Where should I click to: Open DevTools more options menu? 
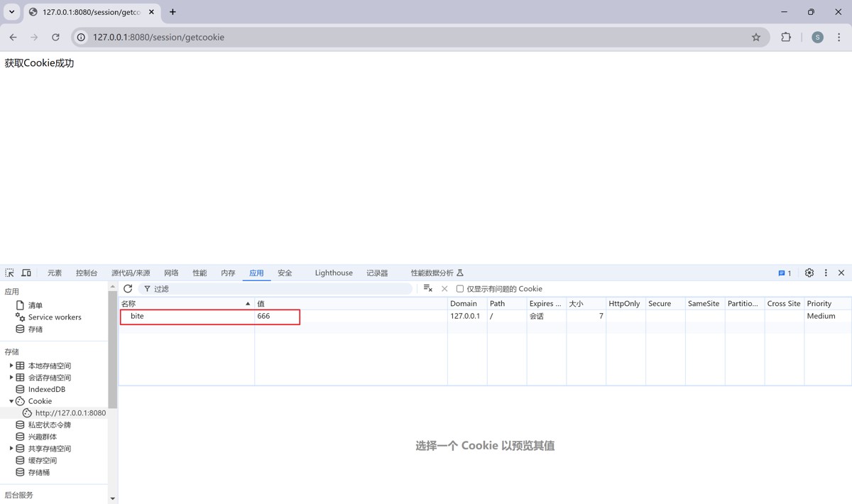pyautogui.click(x=826, y=273)
